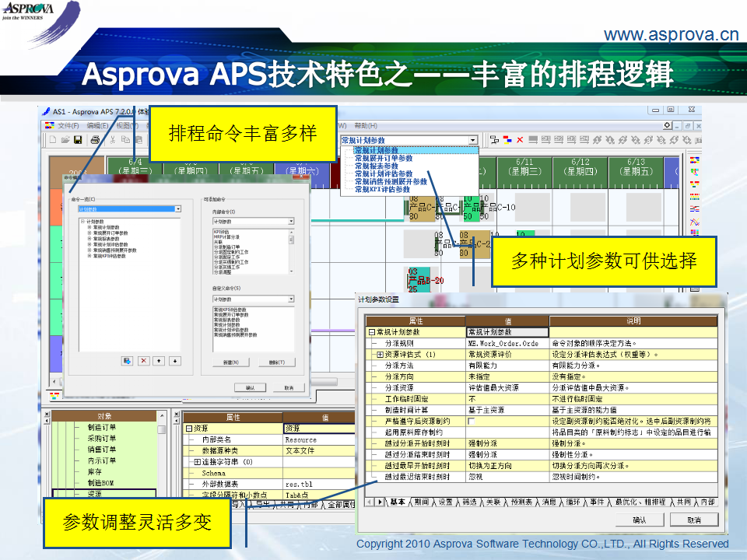The image size is (747, 560).
Task: Click the Save disk toolbar icon
Action: coord(78,139)
